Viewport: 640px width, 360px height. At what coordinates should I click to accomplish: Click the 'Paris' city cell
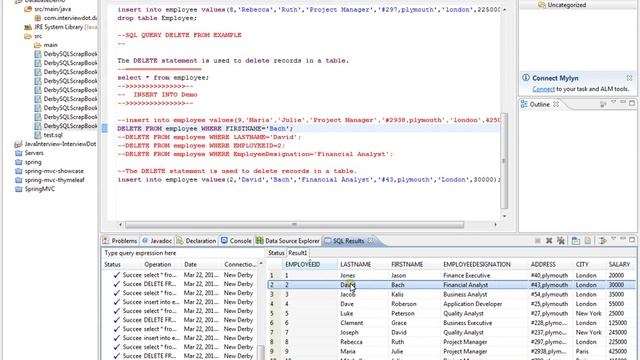(589, 351)
